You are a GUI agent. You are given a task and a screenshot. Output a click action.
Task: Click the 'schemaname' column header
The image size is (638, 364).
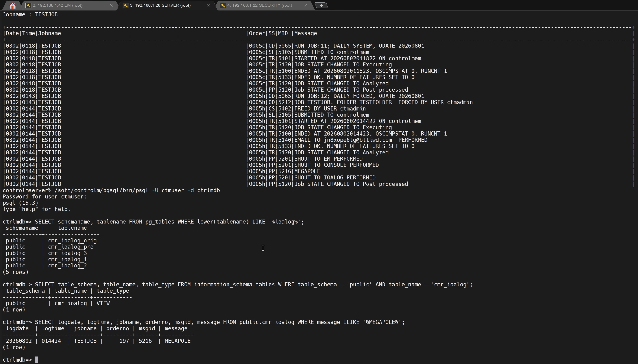click(22, 228)
